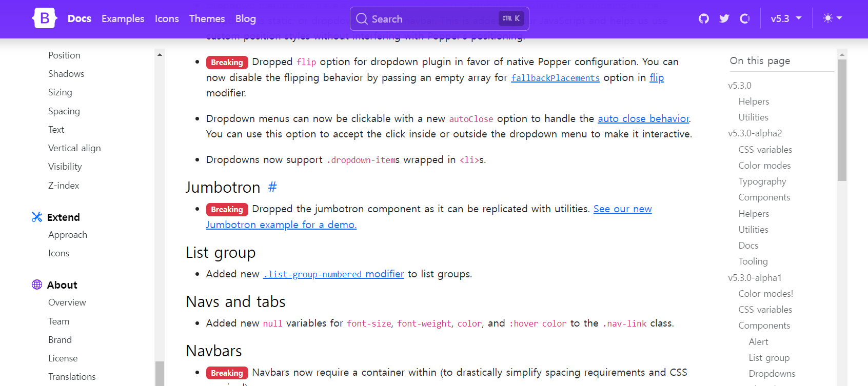This screenshot has width=868, height=386.
Task: Click the right page scroll up arrow
Action: (x=842, y=54)
